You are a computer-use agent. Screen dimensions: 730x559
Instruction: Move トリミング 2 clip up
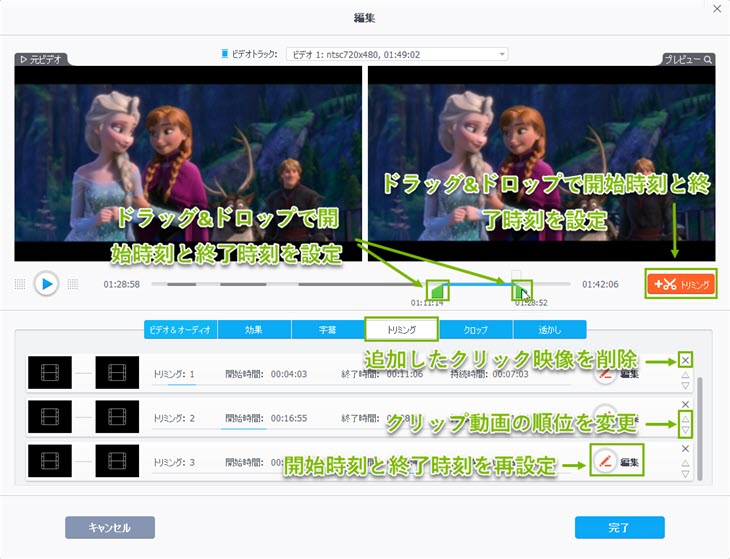pyautogui.click(x=685, y=418)
